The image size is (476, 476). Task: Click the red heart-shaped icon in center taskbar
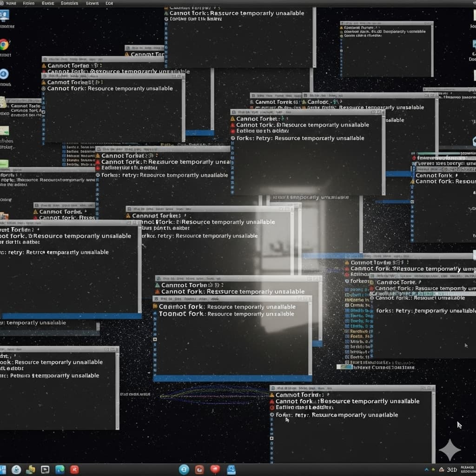pyautogui.click(x=215, y=469)
